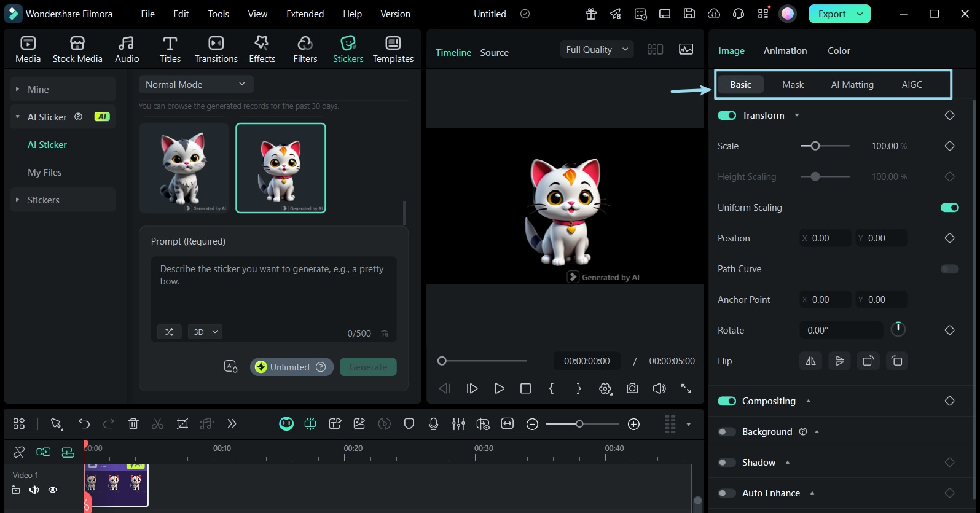Viewport: 980px width, 513px height.
Task: Open the Templates panel
Action: coord(393,50)
